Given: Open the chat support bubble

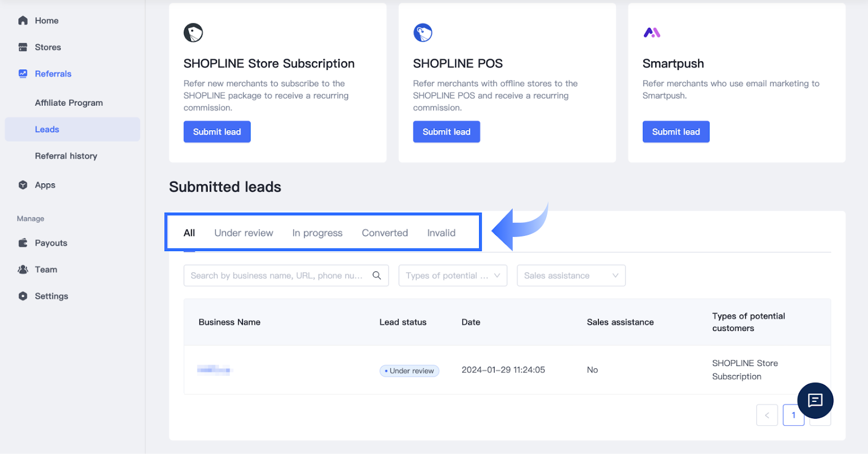Looking at the screenshot, I should 815,400.
